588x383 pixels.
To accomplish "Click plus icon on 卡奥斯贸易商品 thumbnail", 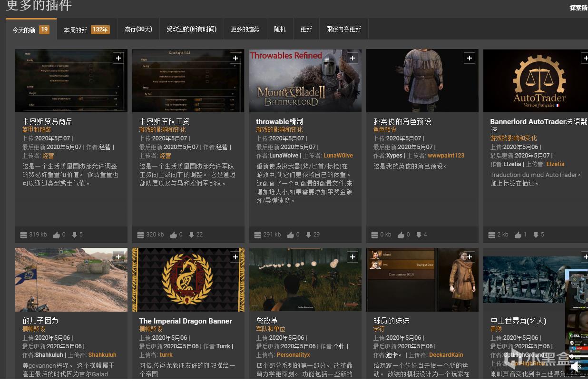I will tap(118, 58).
